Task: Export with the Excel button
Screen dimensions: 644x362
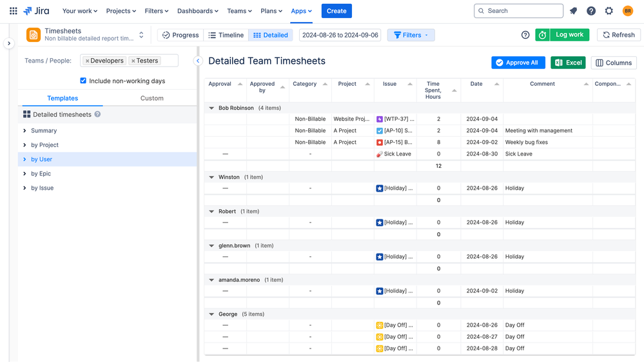Action: pos(568,63)
